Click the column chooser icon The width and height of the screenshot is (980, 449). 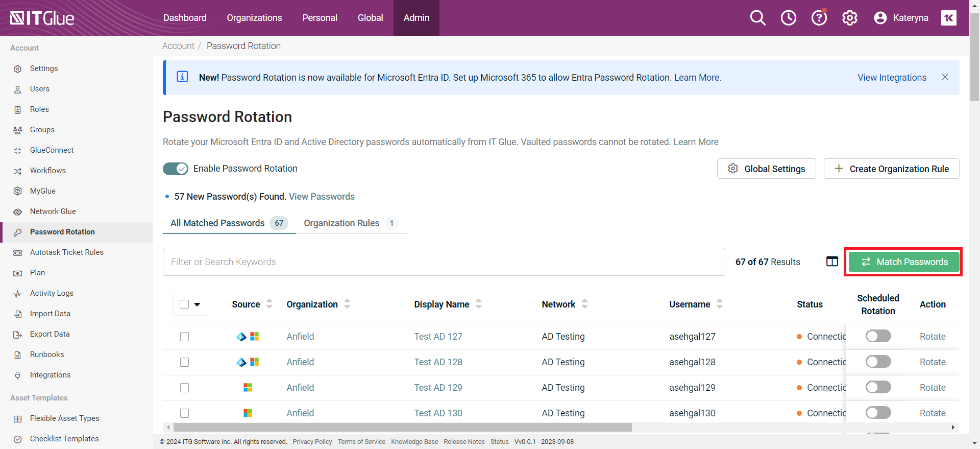(x=832, y=262)
